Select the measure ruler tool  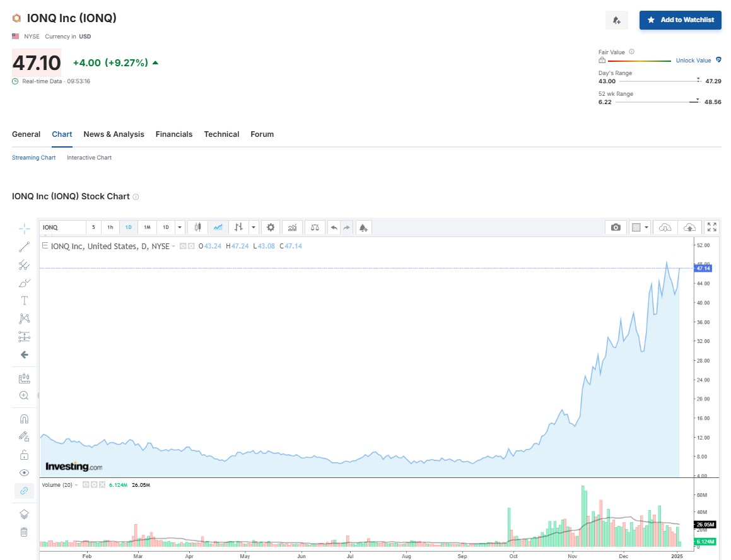coord(24,378)
